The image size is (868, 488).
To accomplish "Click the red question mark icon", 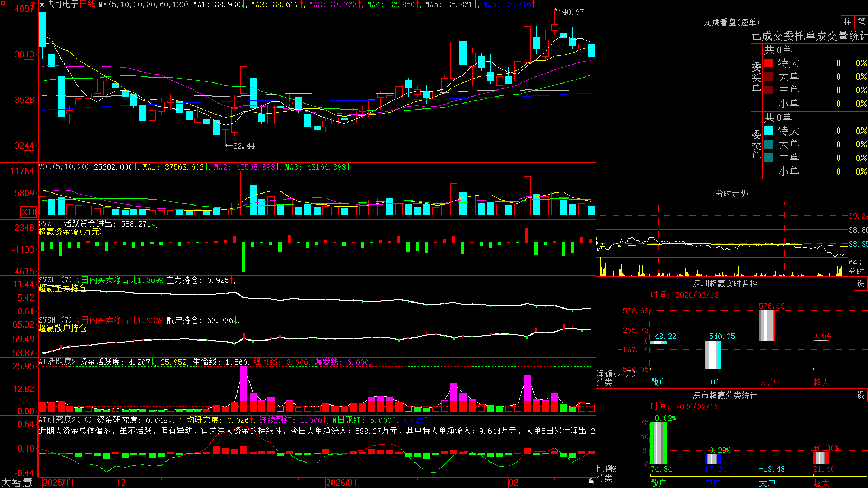I will 33,4.
